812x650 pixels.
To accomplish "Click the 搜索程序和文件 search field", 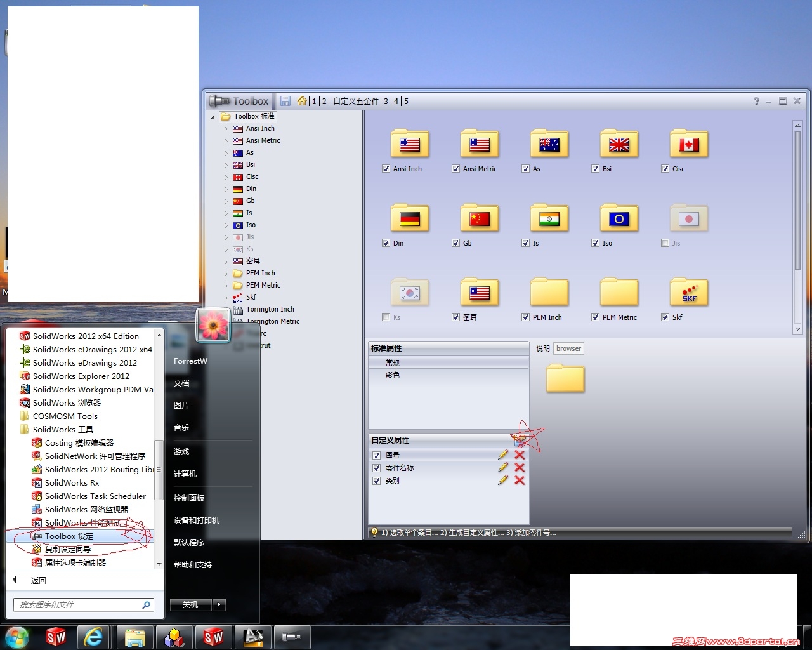I will coord(83,605).
